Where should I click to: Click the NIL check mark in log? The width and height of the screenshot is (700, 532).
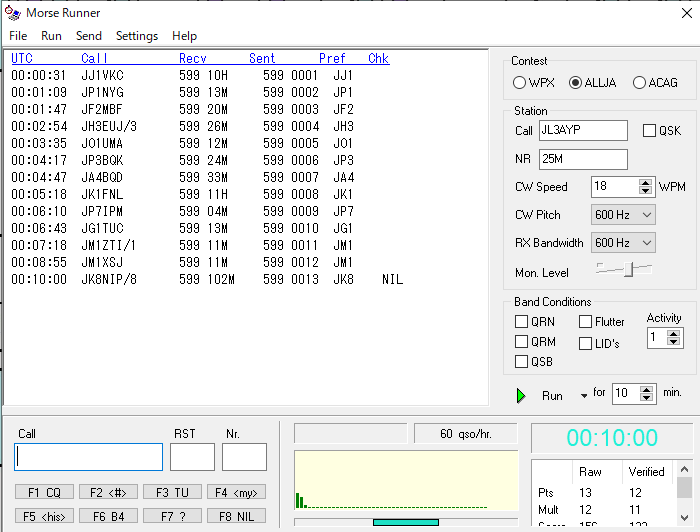pos(392,279)
